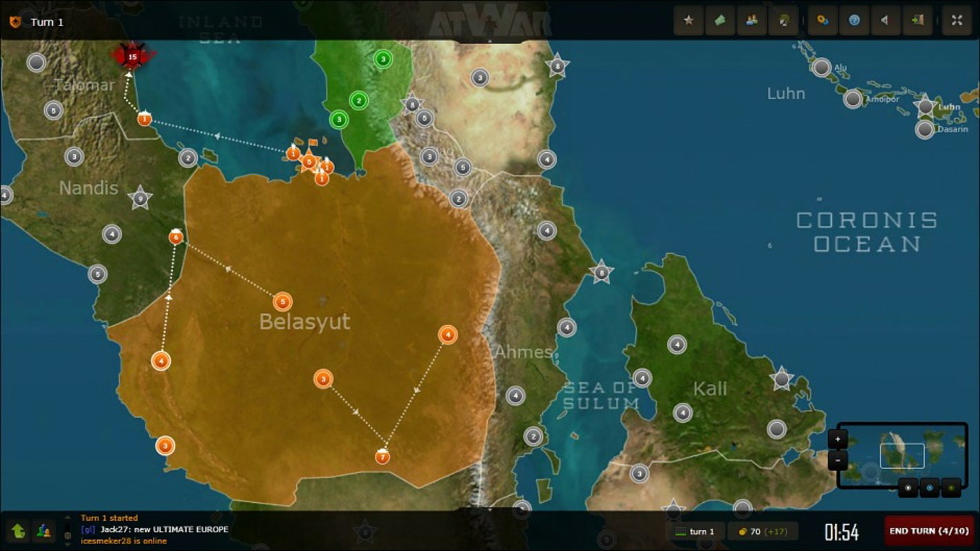Click the Turn 1 label at top left
980x551 pixels.
pos(47,22)
